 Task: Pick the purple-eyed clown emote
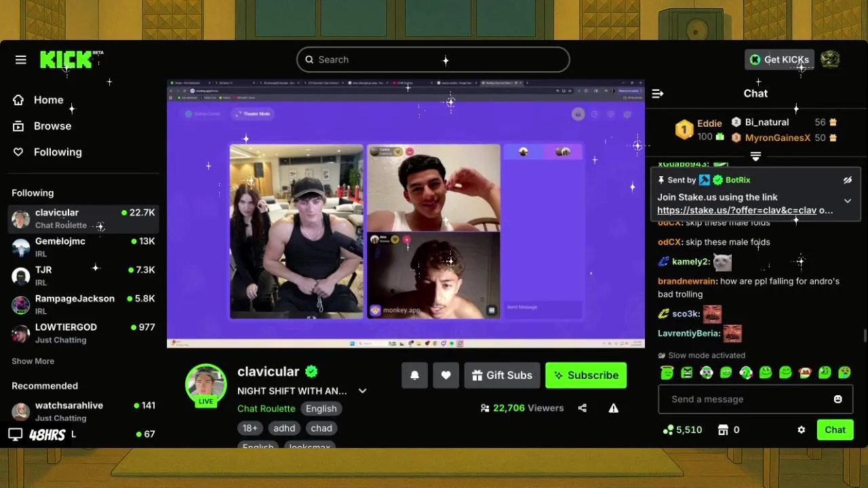(707, 372)
